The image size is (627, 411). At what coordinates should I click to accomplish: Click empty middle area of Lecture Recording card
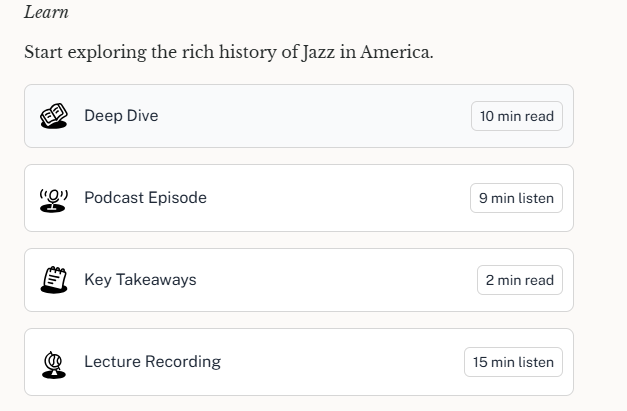pos(340,362)
